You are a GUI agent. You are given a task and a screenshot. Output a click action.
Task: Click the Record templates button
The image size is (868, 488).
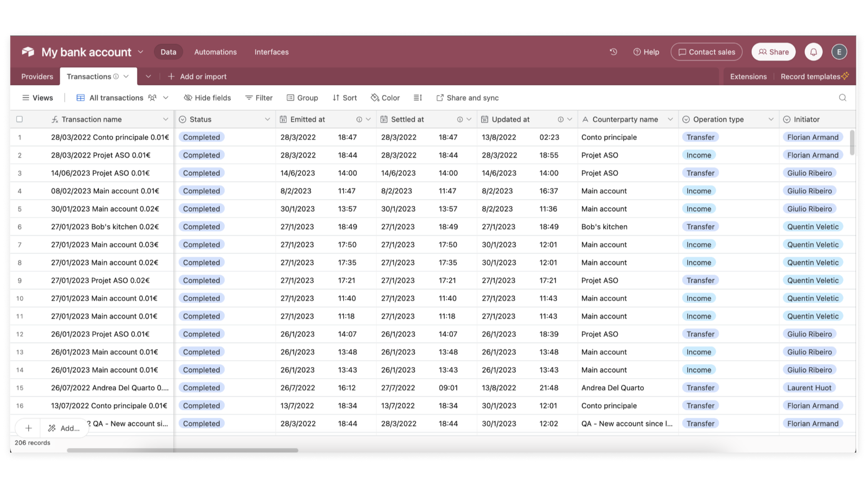pyautogui.click(x=812, y=76)
